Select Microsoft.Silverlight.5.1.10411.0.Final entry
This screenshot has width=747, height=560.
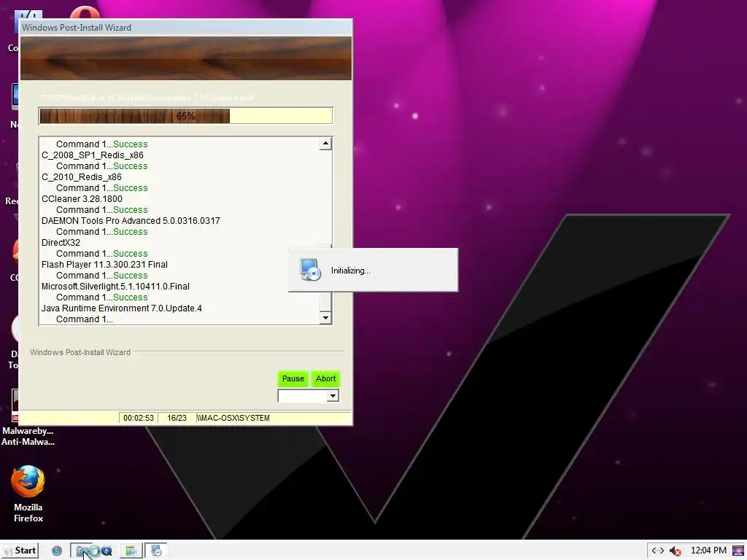point(115,286)
